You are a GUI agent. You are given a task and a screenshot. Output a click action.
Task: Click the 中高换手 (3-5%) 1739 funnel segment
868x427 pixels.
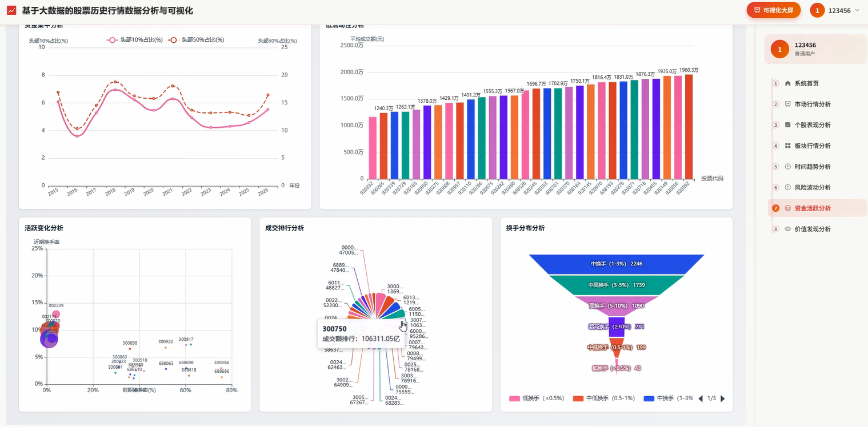[x=617, y=285]
